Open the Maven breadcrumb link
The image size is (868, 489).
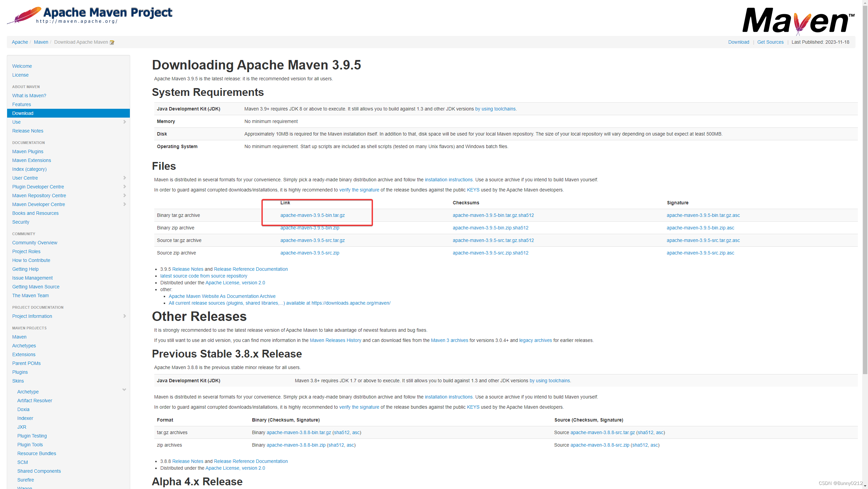(41, 42)
